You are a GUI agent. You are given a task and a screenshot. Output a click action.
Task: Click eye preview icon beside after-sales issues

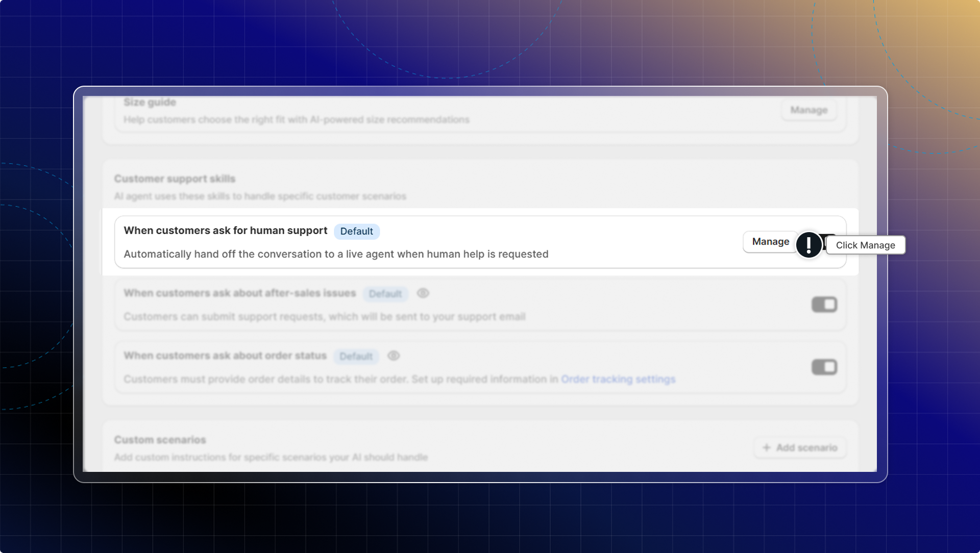click(x=423, y=293)
